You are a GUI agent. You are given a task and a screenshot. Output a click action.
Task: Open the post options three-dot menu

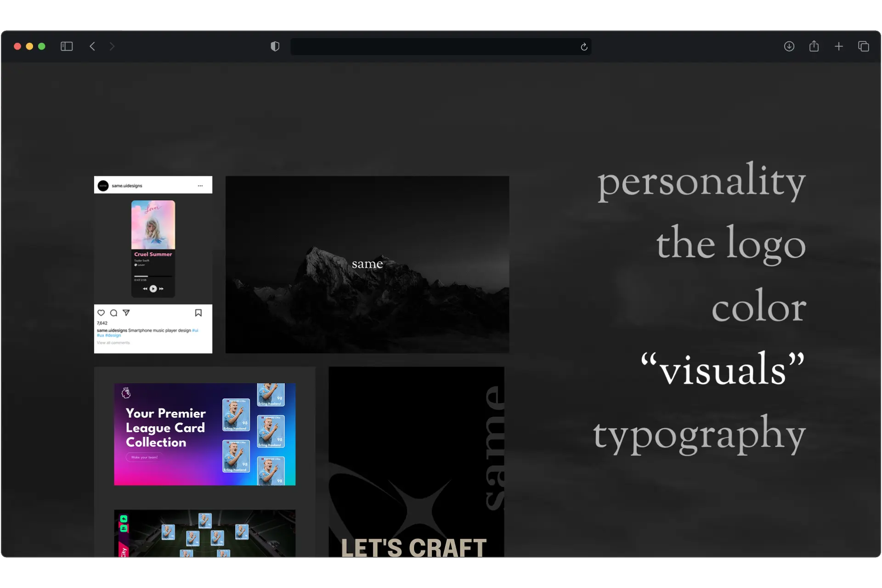click(x=200, y=186)
